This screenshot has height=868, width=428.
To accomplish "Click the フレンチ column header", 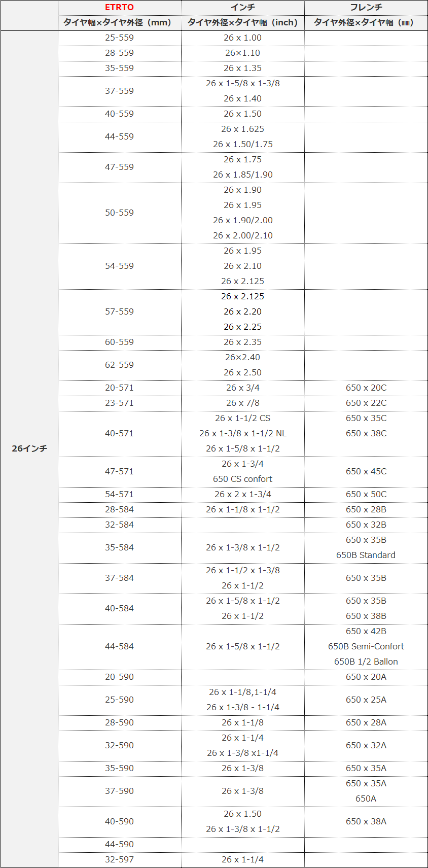I will 366,8.
